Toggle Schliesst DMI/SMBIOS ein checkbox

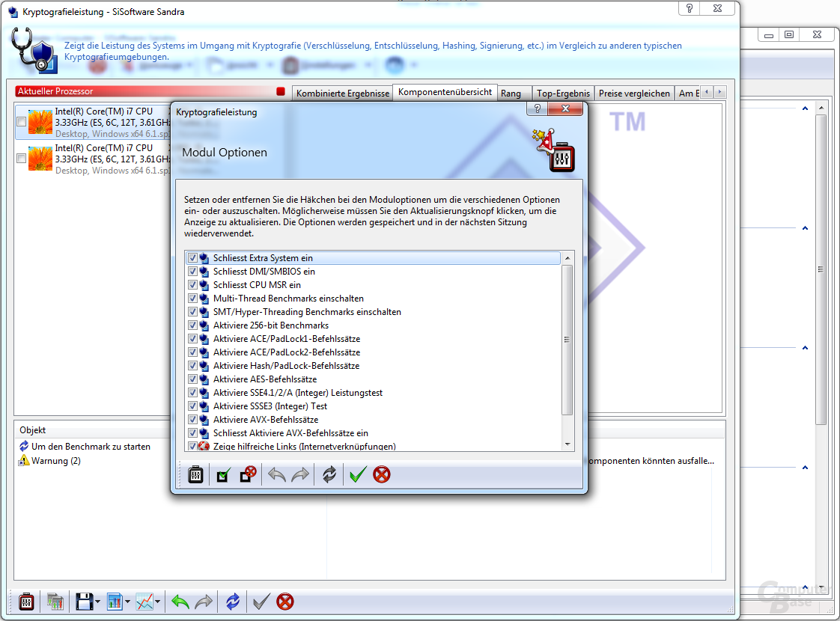pos(193,272)
